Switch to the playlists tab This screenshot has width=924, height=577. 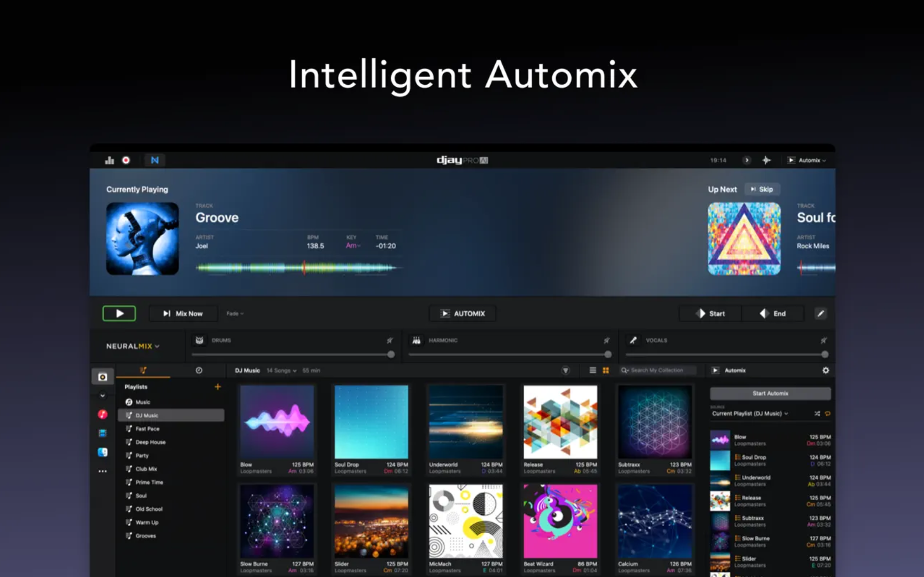point(143,370)
